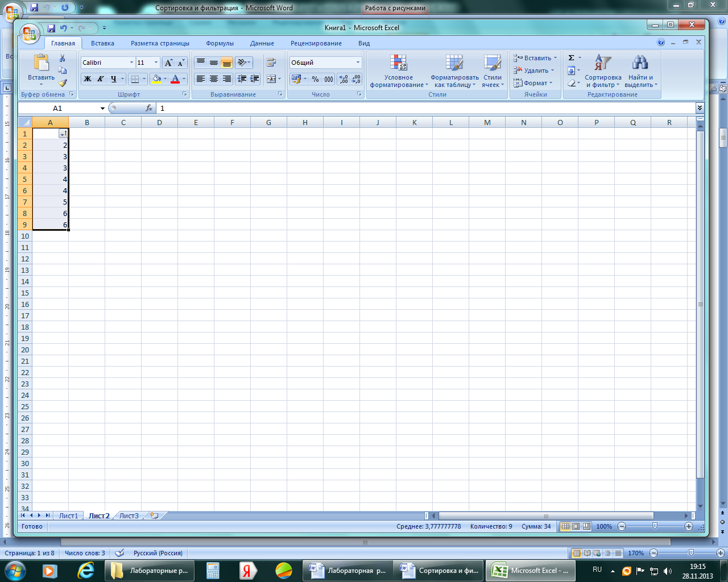Image resolution: width=728 pixels, height=582 pixels.
Task: Open Find and Select binoculars
Action: 641,71
